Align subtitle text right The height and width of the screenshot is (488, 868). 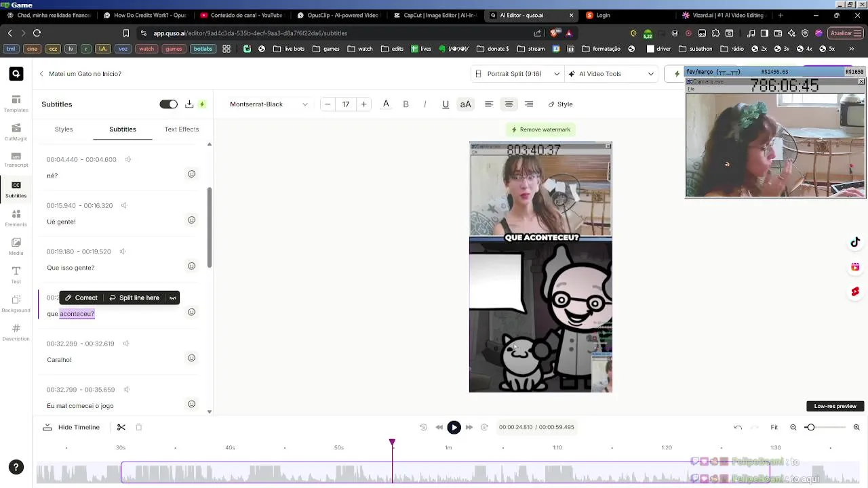pos(529,104)
